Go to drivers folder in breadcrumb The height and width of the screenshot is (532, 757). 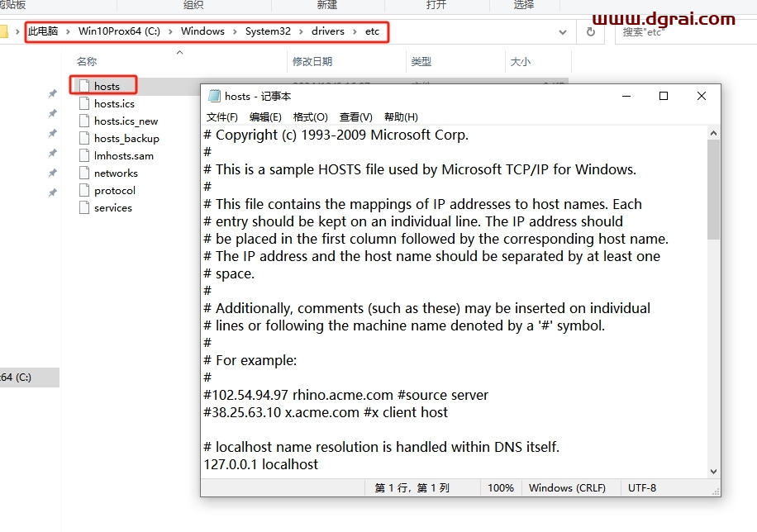(x=328, y=31)
